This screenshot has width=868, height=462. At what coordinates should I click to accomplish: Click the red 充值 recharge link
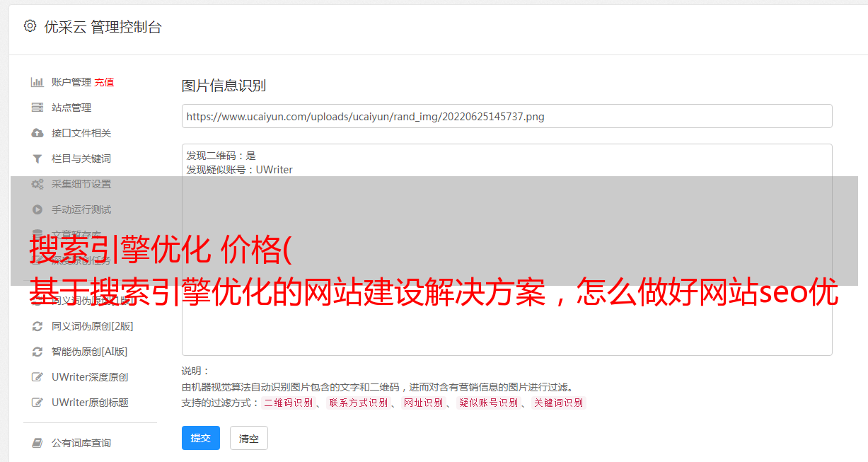(x=104, y=82)
